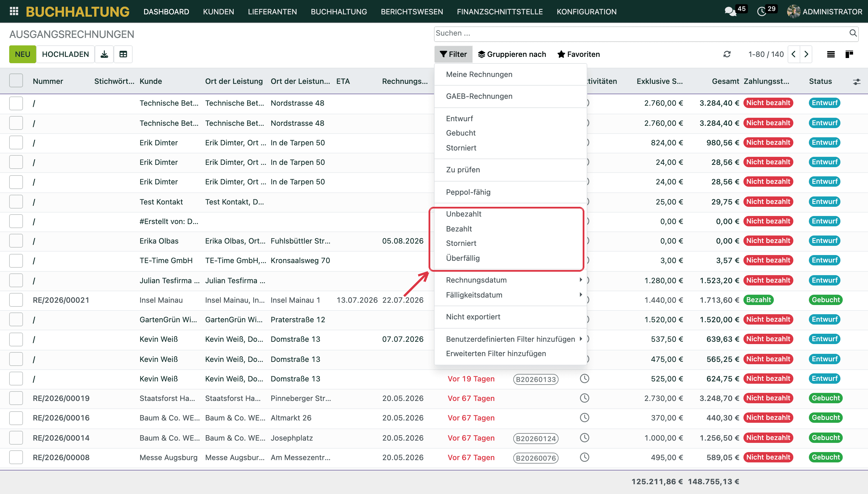Select the Überfällig filter

point(463,258)
